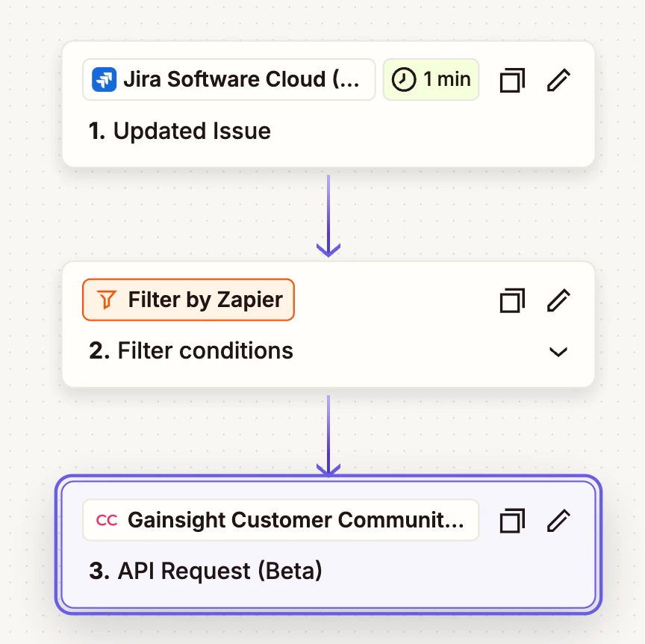The height and width of the screenshot is (644, 645).
Task: Duplicate the API Request (Beta) step
Action: (x=512, y=521)
